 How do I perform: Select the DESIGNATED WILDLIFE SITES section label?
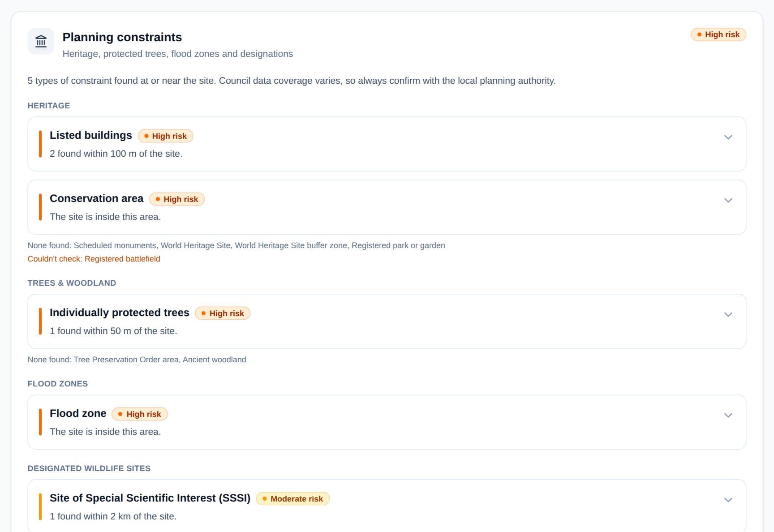click(89, 468)
